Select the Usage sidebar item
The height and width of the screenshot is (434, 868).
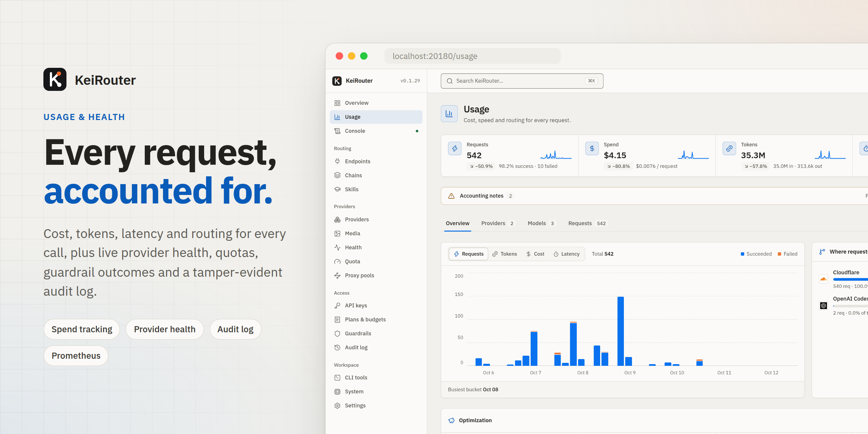(x=376, y=117)
